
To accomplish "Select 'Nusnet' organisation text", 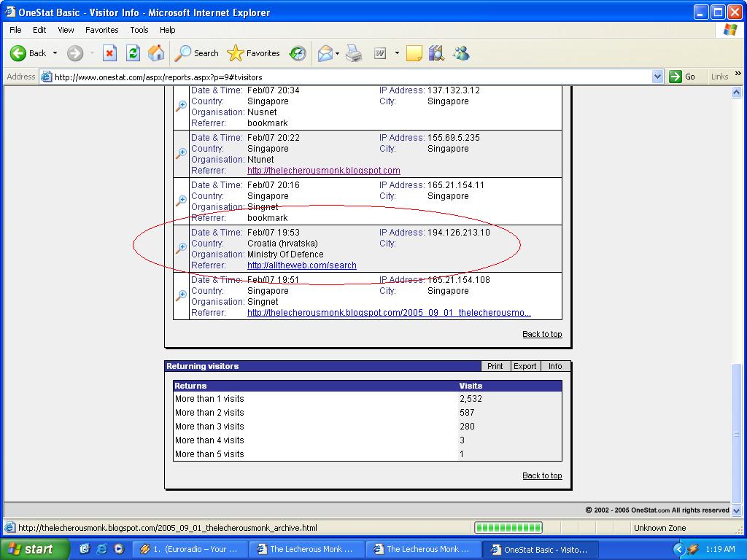I will 262,112.
